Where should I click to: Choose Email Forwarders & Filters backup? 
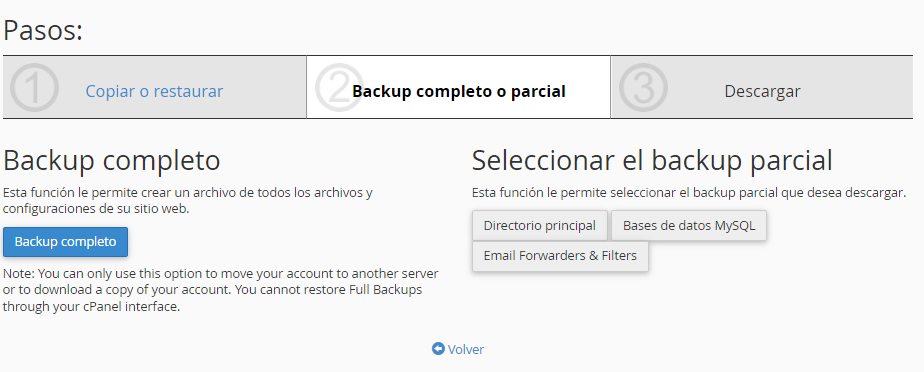[x=560, y=256]
